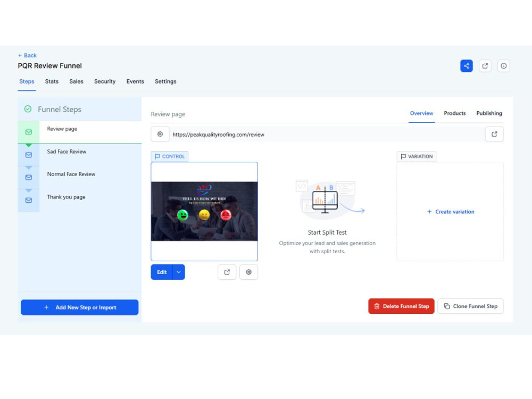Open the Events tab
The height and width of the screenshot is (399, 532).
[135, 81]
